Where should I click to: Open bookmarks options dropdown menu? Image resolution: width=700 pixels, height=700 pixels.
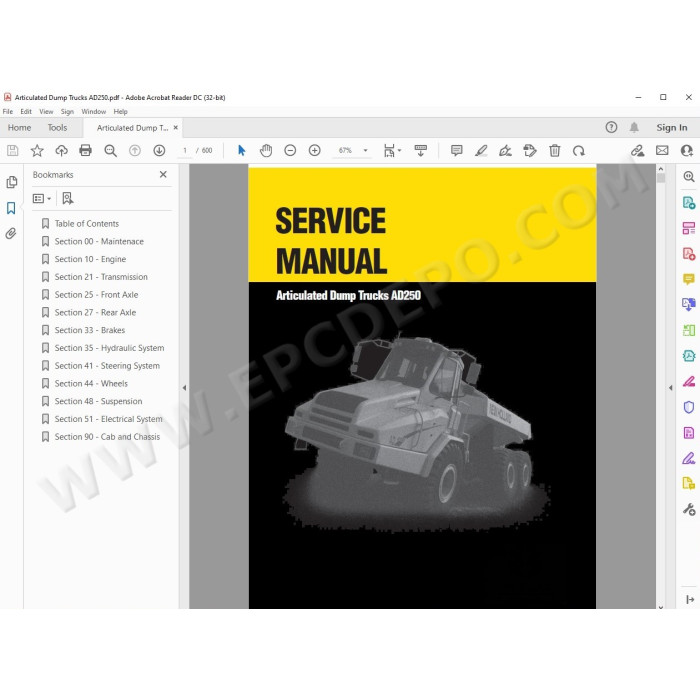[x=42, y=198]
